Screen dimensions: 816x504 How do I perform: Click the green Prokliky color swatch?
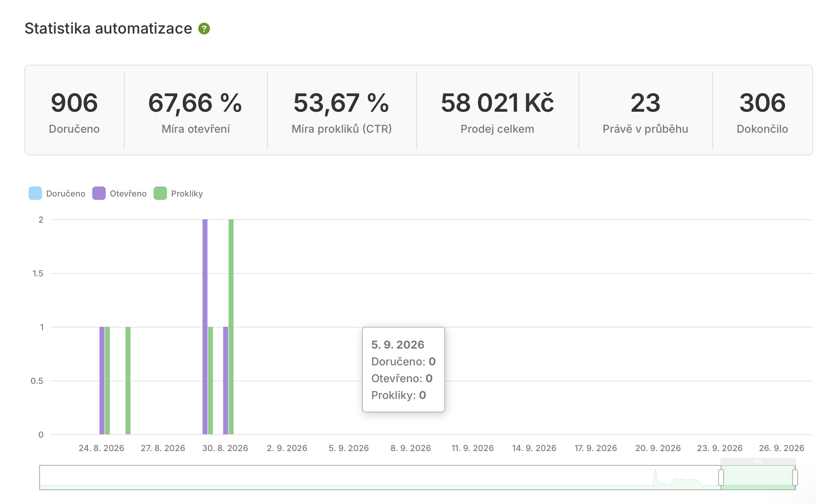click(x=160, y=193)
